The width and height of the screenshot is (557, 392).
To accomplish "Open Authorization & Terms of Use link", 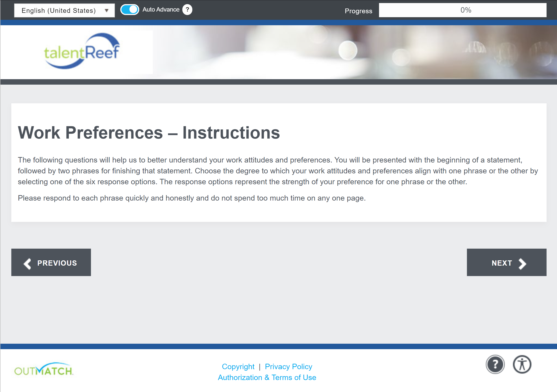I will point(267,377).
